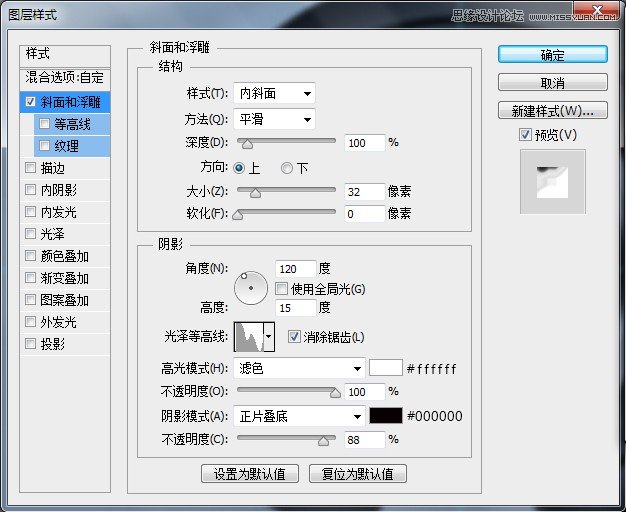Toggle the 斜面和浮雕 checkbox

[30, 101]
